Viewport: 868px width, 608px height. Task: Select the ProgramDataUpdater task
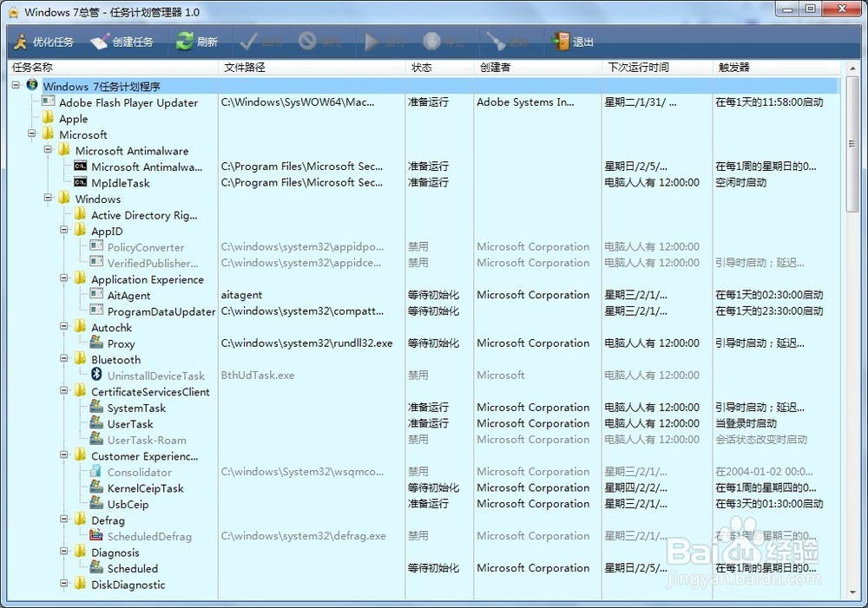(x=161, y=311)
